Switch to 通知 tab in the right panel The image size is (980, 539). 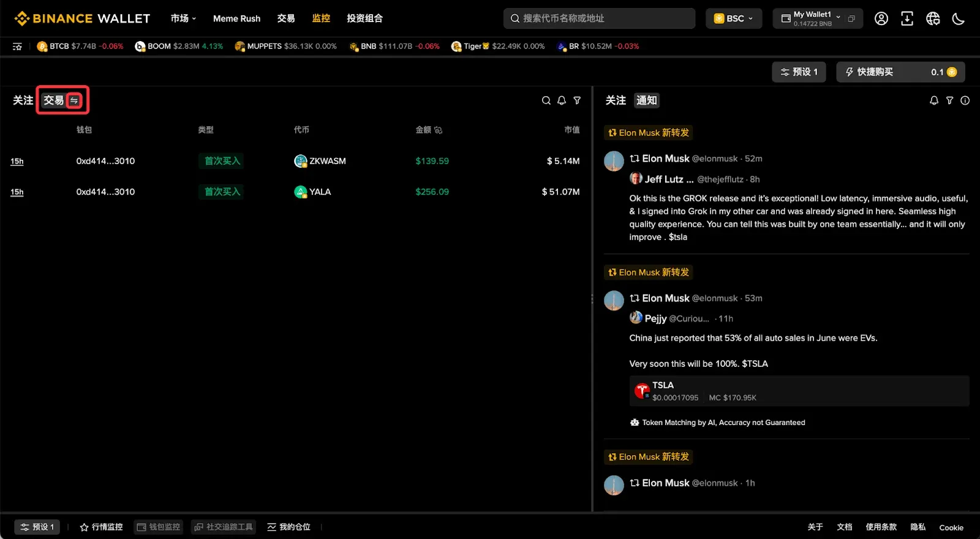(x=646, y=100)
